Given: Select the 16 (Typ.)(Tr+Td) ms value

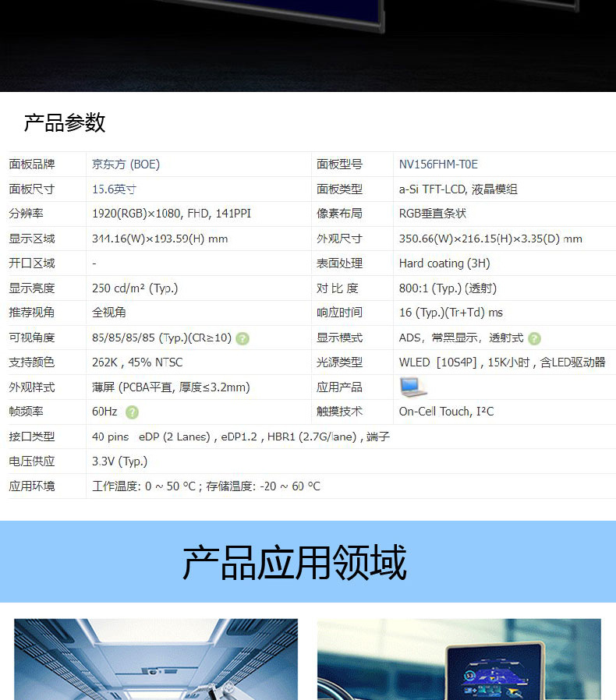Looking at the screenshot, I should click(x=451, y=313).
